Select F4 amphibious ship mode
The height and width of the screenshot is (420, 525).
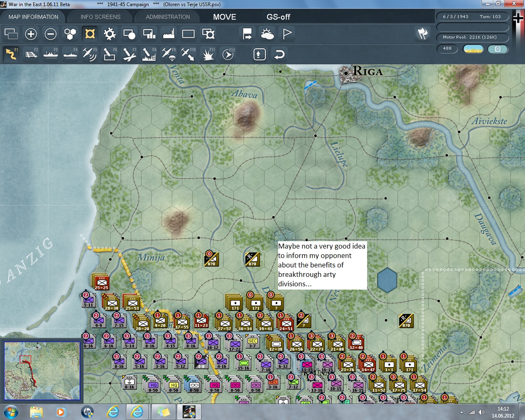[70, 54]
